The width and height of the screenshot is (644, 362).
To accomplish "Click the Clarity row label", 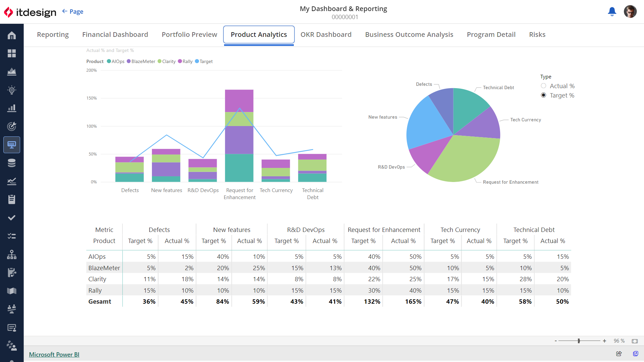I will click(97, 279).
